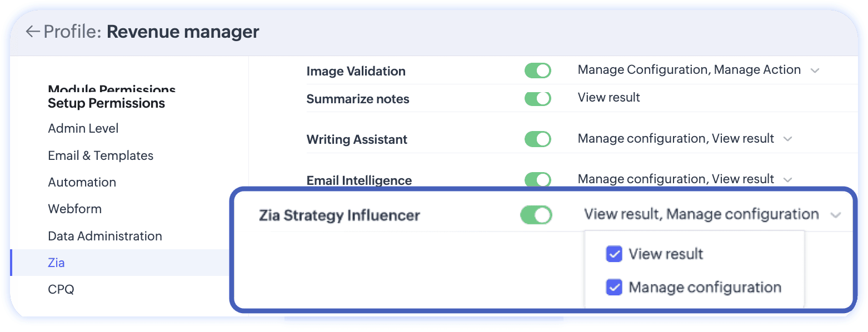Viewport: 868px width, 332px height.
Task: Expand Image Validation permissions dropdown arrow
Action: pyautogui.click(x=815, y=71)
